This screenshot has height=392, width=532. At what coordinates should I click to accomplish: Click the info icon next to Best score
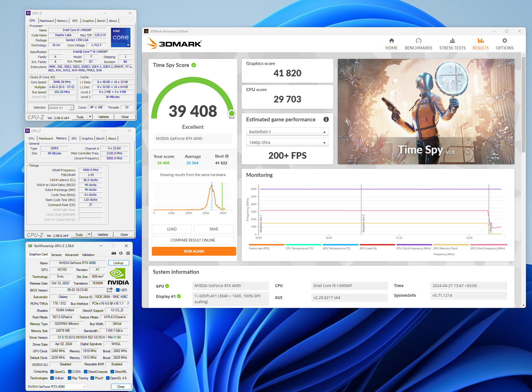227,156
